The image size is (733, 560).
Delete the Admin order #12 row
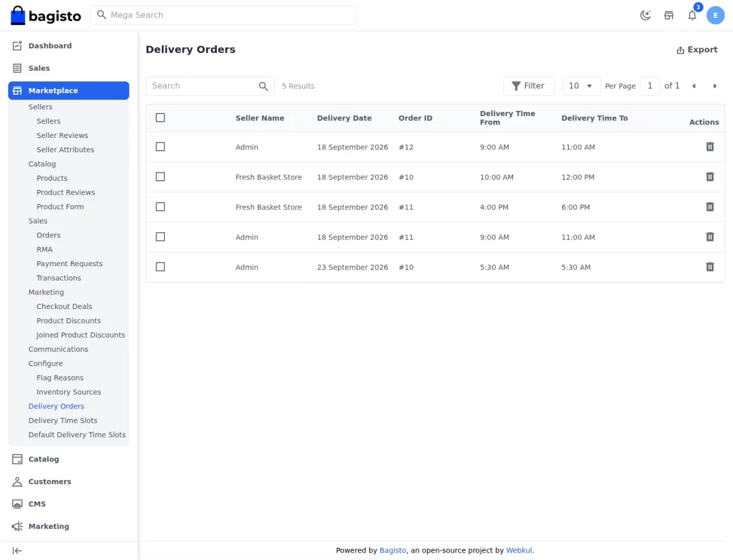click(710, 147)
